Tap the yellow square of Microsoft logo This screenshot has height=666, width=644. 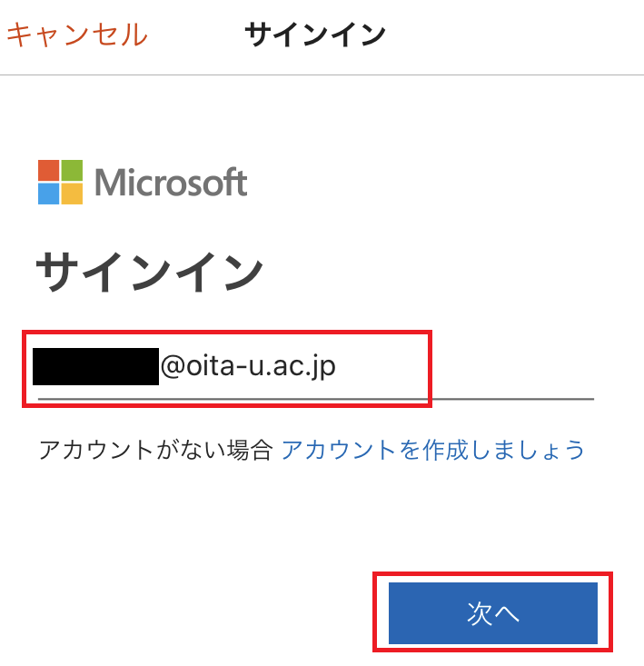(x=72, y=194)
